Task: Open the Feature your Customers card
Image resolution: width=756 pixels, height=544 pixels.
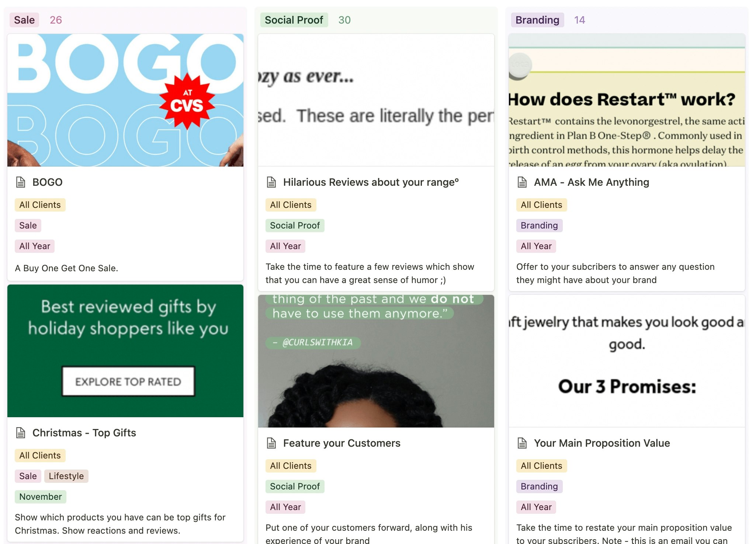Action: point(341,443)
